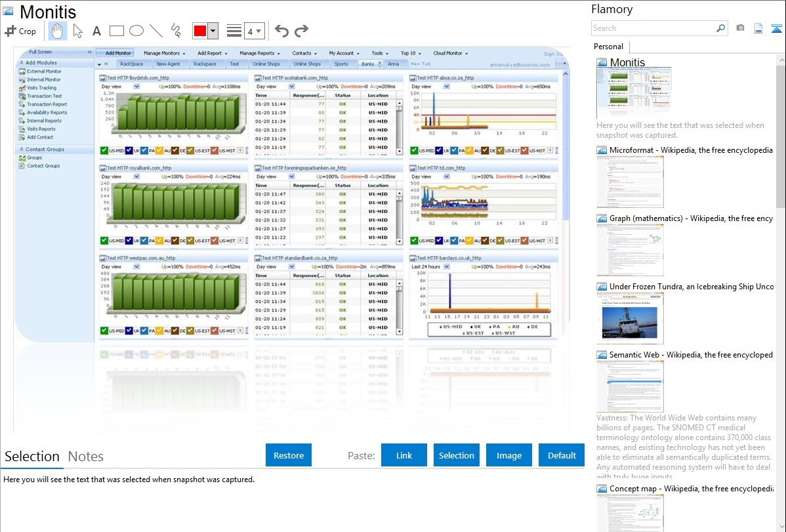Select the arrow pointer tool

click(77, 31)
